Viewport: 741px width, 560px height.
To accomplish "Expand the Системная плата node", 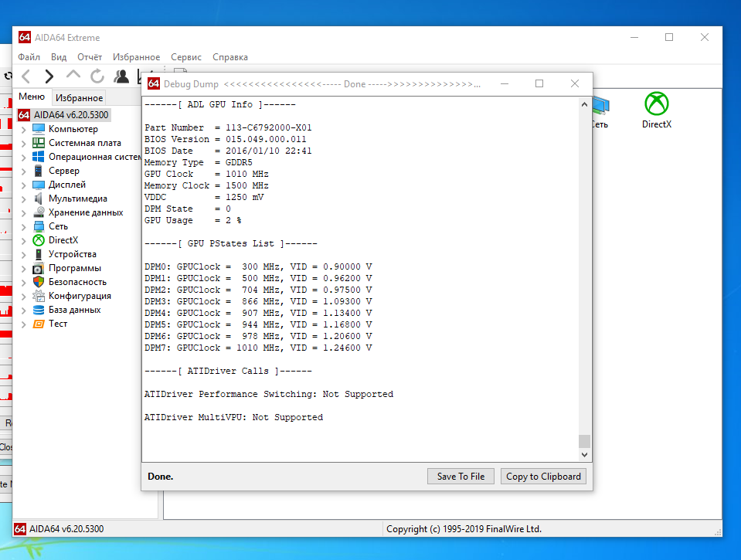I will (24, 143).
